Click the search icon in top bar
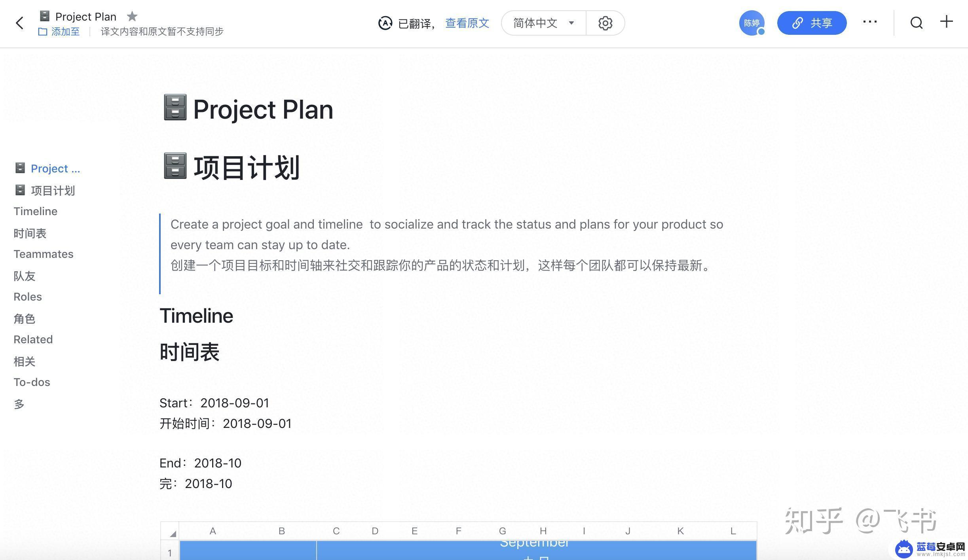Image resolution: width=968 pixels, height=560 pixels. [917, 23]
